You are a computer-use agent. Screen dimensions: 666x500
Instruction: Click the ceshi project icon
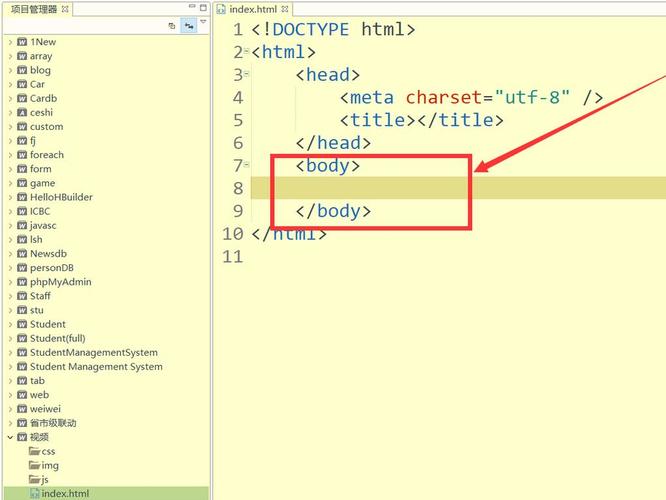(x=21, y=113)
